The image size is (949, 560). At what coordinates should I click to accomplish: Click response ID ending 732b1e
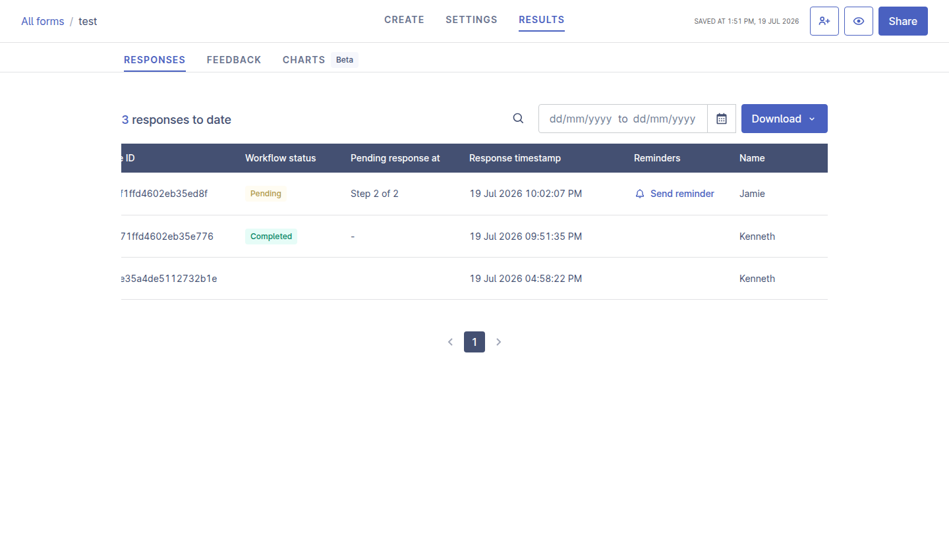point(169,279)
